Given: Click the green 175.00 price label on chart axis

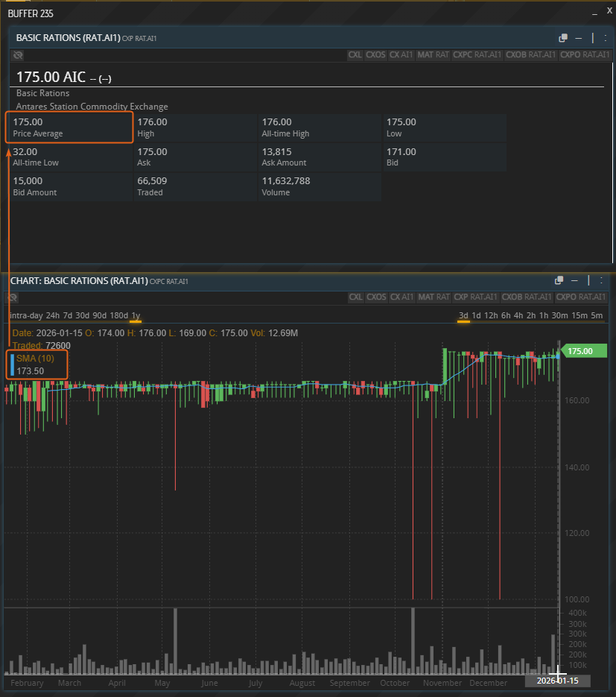Looking at the screenshot, I should coord(580,351).
